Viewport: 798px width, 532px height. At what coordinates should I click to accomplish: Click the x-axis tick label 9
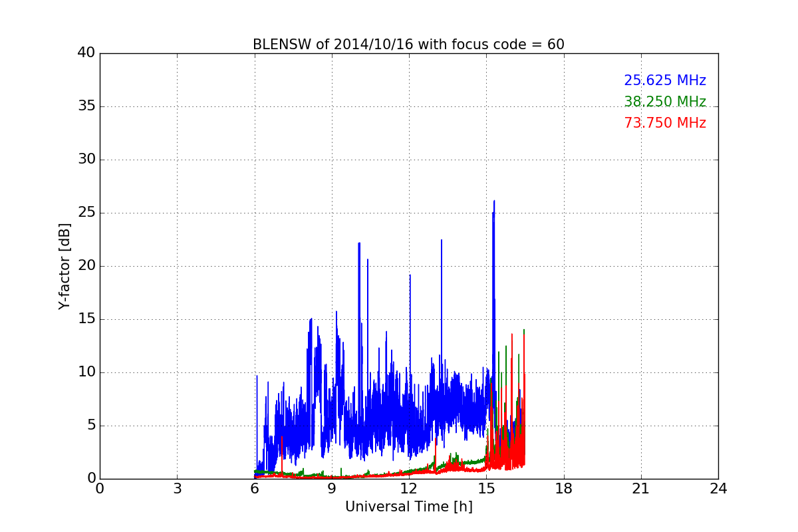[x=332, y=488]
